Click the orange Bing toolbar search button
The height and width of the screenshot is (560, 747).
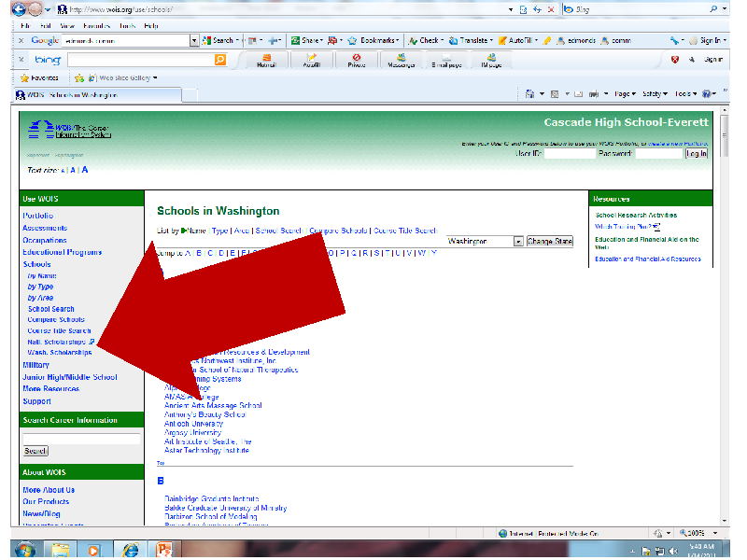[x=220, y=60]
